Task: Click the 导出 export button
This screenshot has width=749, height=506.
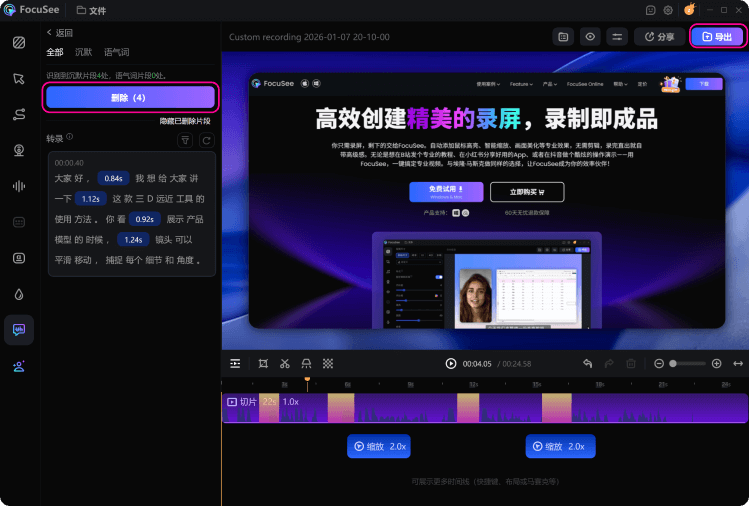Action: (x=717, y=37)
